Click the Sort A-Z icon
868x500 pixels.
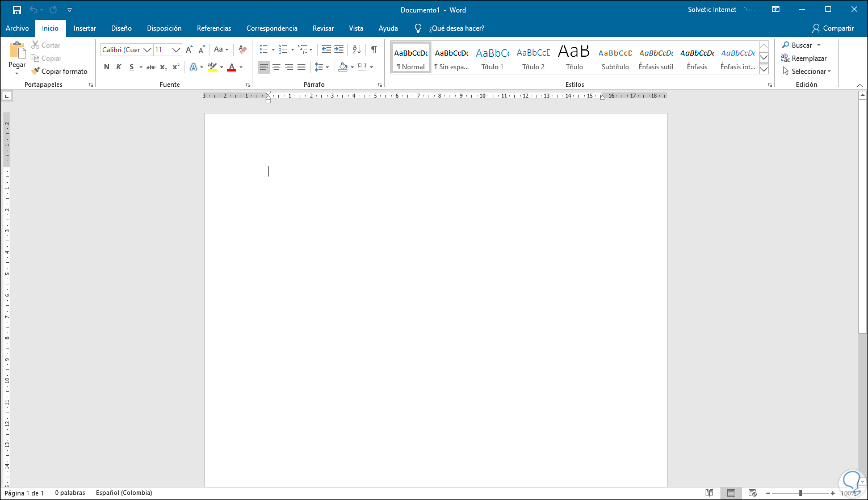pyautogui.click(x=357, y=49)
